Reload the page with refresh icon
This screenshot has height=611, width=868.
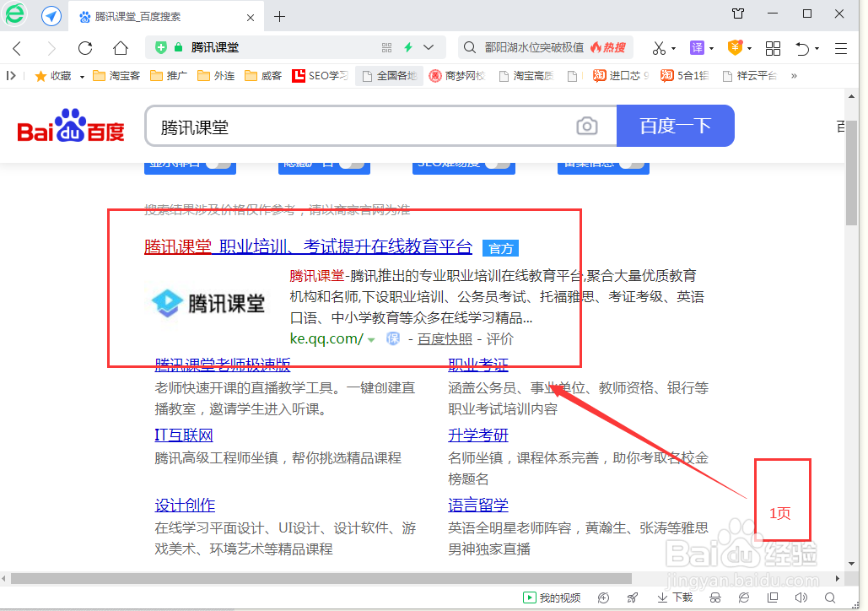(x=85, y=48)
